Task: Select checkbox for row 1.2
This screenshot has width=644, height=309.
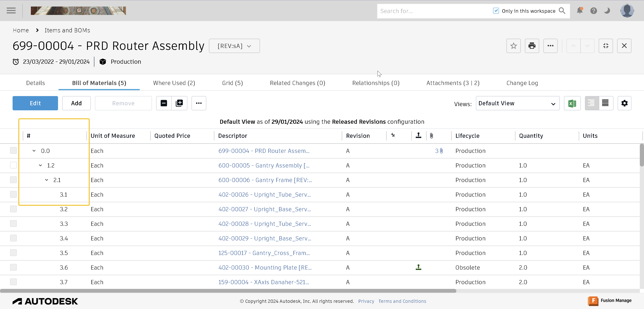Action: [13, 165]
